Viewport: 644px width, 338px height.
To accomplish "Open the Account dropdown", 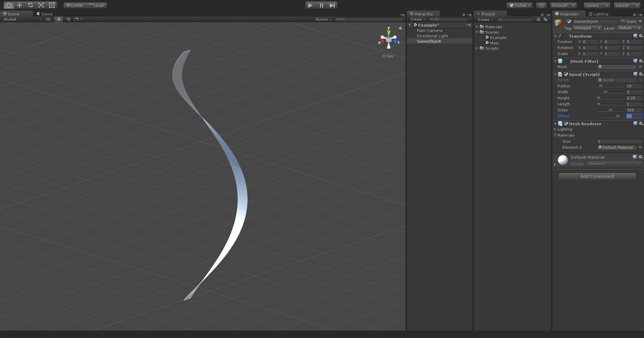I will tap(563, 5).
